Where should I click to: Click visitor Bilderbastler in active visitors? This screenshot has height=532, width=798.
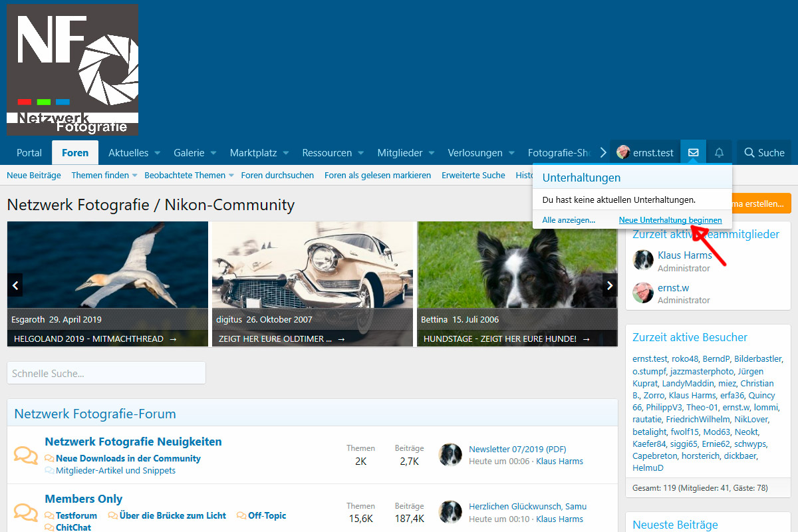(x=758, y=359)
